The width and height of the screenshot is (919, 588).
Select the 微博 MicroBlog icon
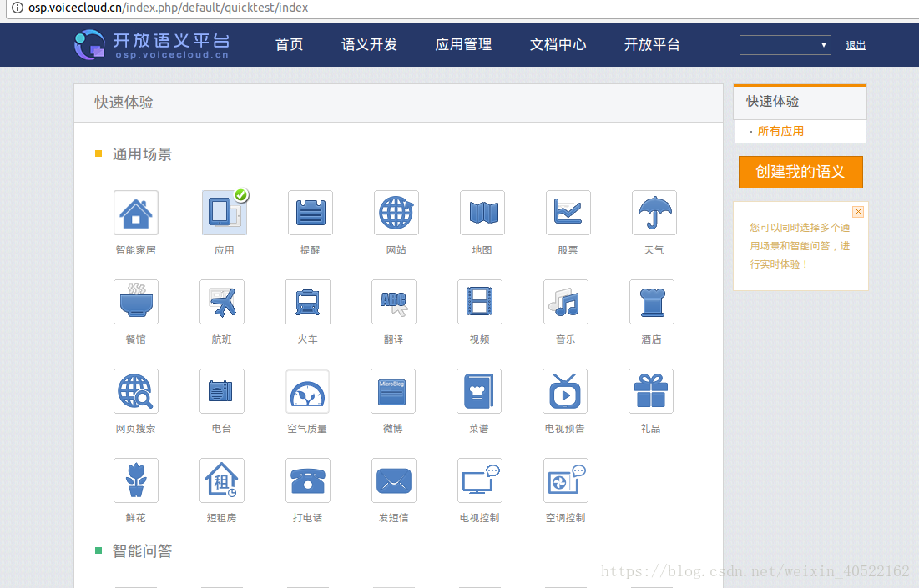[392, 391]
